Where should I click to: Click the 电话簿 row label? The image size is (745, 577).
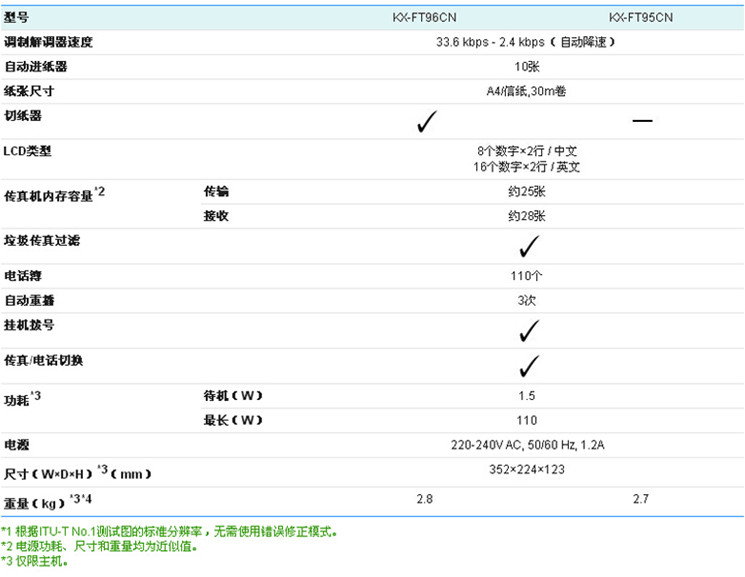pos(23,276)
